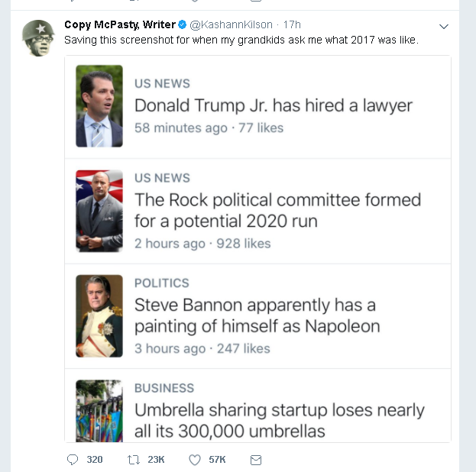Image resolution: width=476 pixels, height=472 pixels.
Task: Open The Rock political committee headline
Action: point(277,210)
